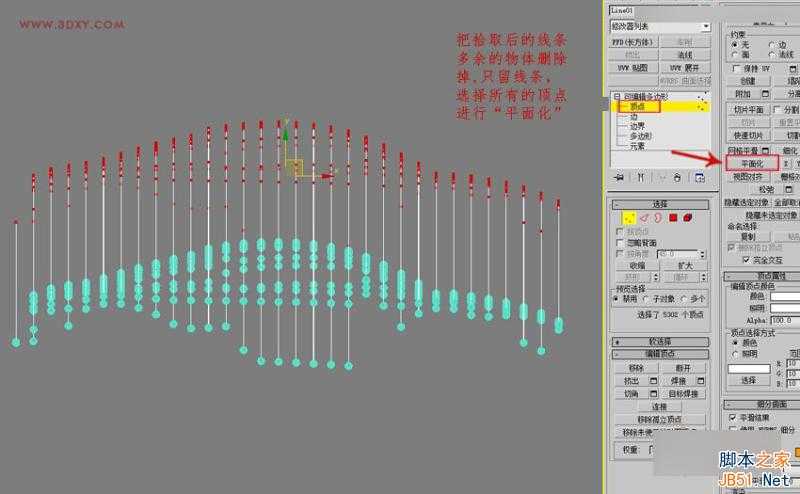Click FFD(长方体) modifier button
Viewport: 800px width, 494px height.
click(634, 42)
